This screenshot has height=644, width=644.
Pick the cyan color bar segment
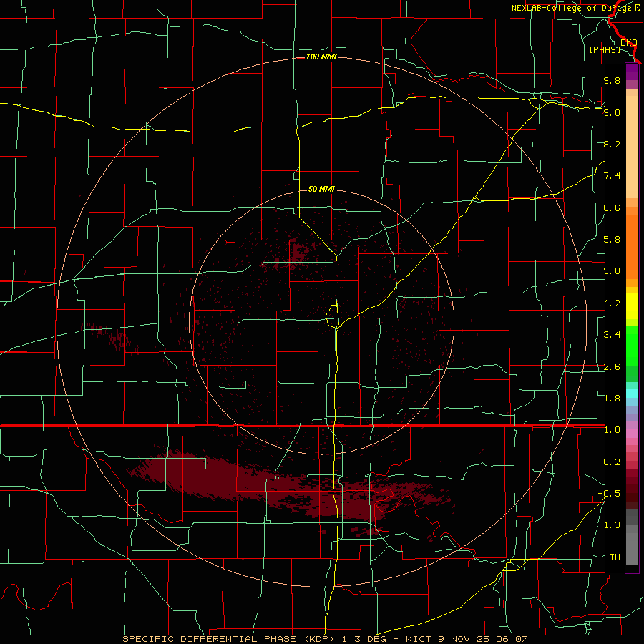click(x=632, y=394)
